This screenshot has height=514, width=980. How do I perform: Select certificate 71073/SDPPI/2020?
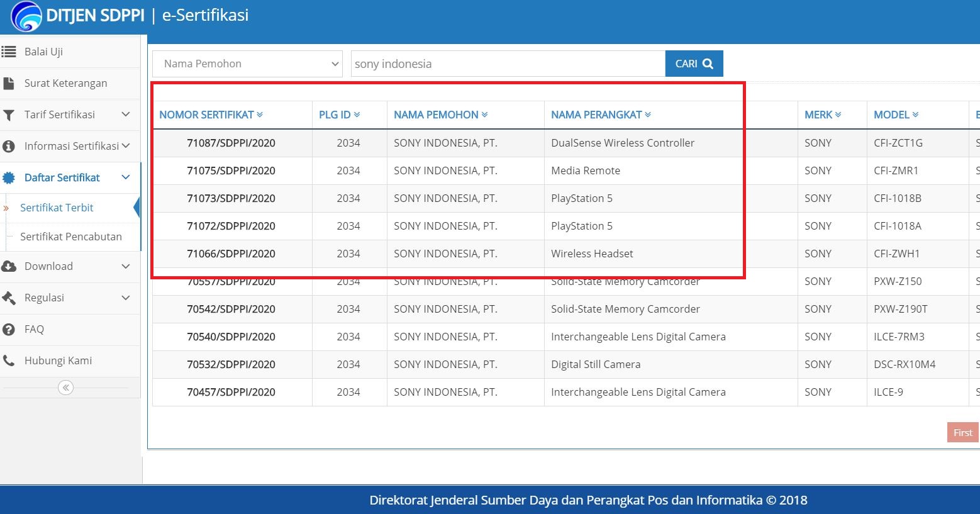[231, 198]
